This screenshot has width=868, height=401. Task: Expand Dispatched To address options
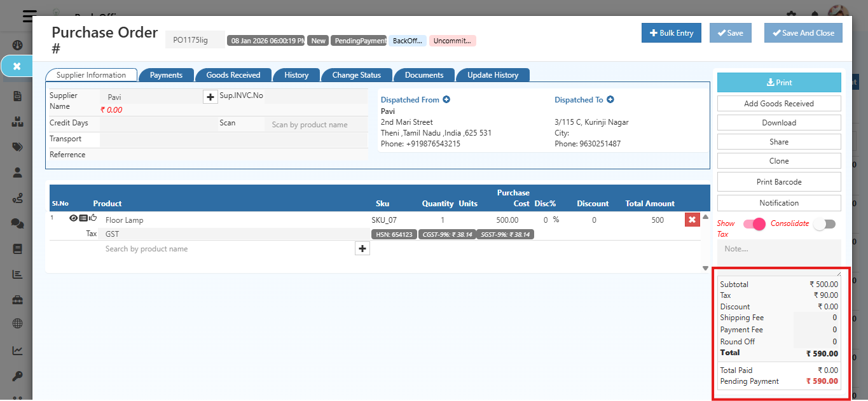click(x=610, y=99)
